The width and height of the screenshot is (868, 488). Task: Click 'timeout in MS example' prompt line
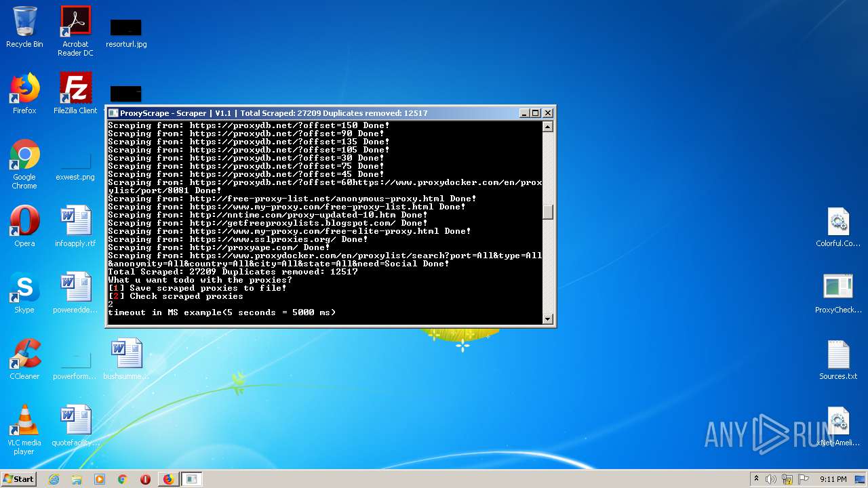click(222, 312)
